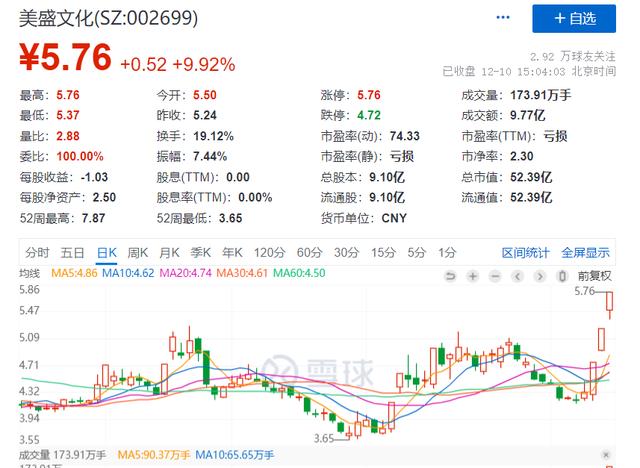Open the 全屏显示 fullscreen link
The width and height of the screenshot is (640, 468).
[x=585, y=253]
